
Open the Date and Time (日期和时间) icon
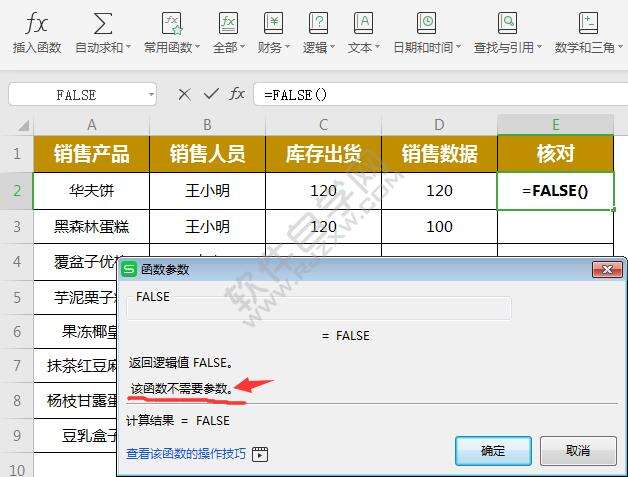click(x=426, y=23)
